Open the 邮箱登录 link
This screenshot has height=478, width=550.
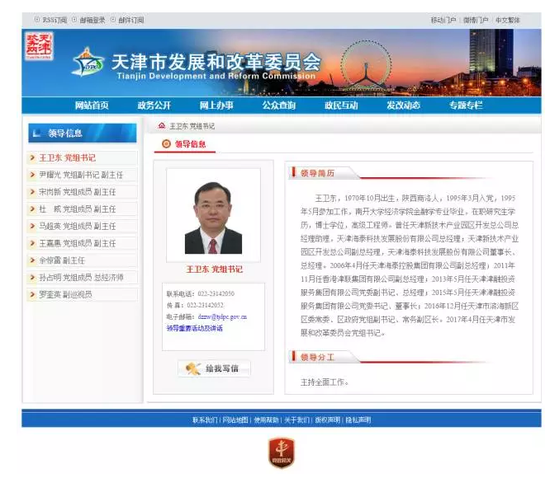click(92, 20)
